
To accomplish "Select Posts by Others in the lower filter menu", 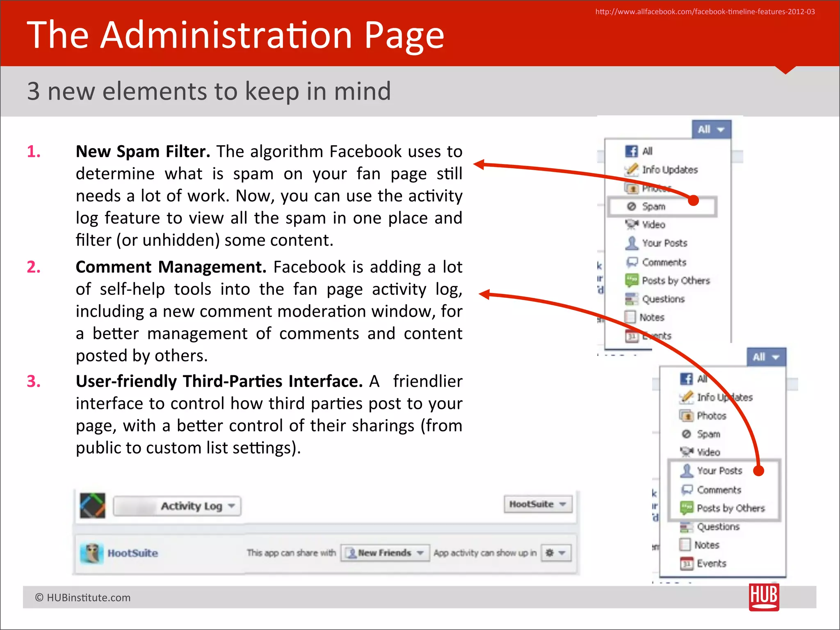I will tap(731, 508).
